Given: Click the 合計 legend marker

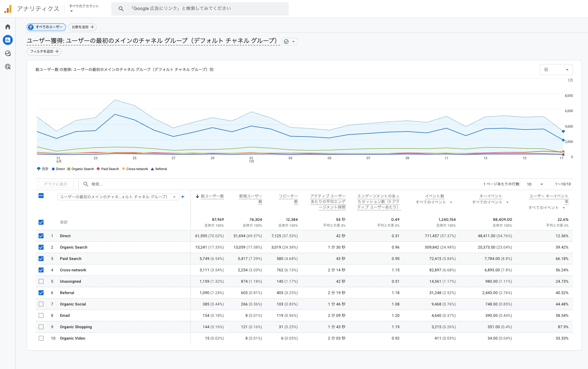Looking at the screenshot, I should [39, 169].
